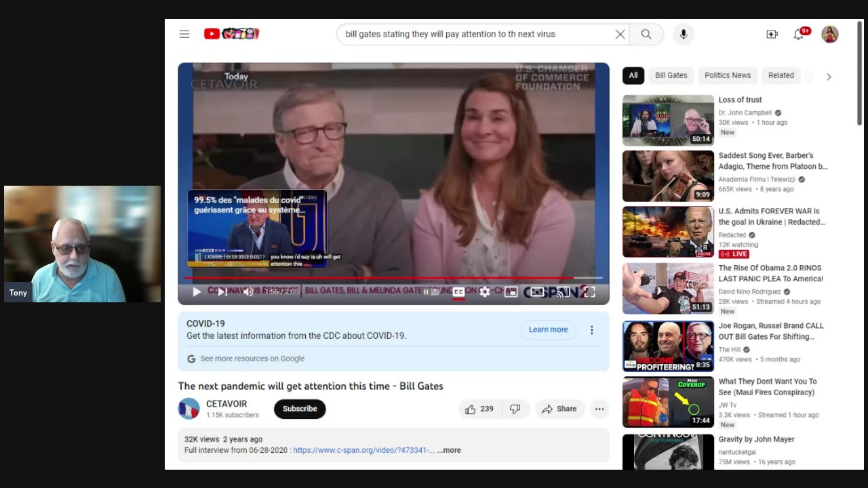The height and width of the screenshot is (488, 868).
Task: Skip to the next video
Action: coord(222,291)
